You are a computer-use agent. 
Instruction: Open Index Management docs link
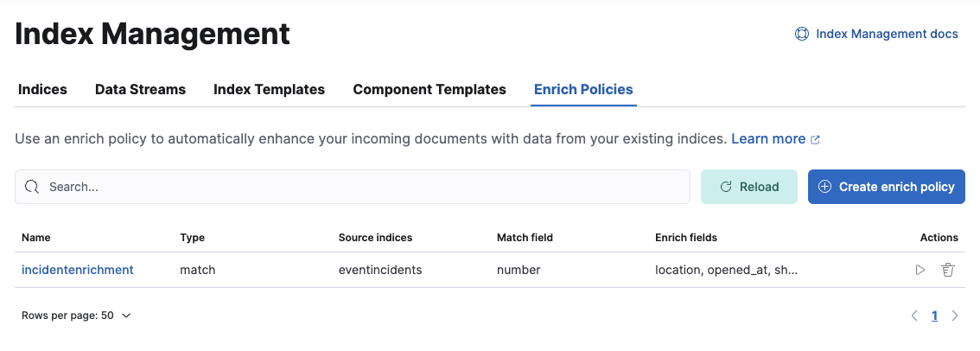pos(887,35)
